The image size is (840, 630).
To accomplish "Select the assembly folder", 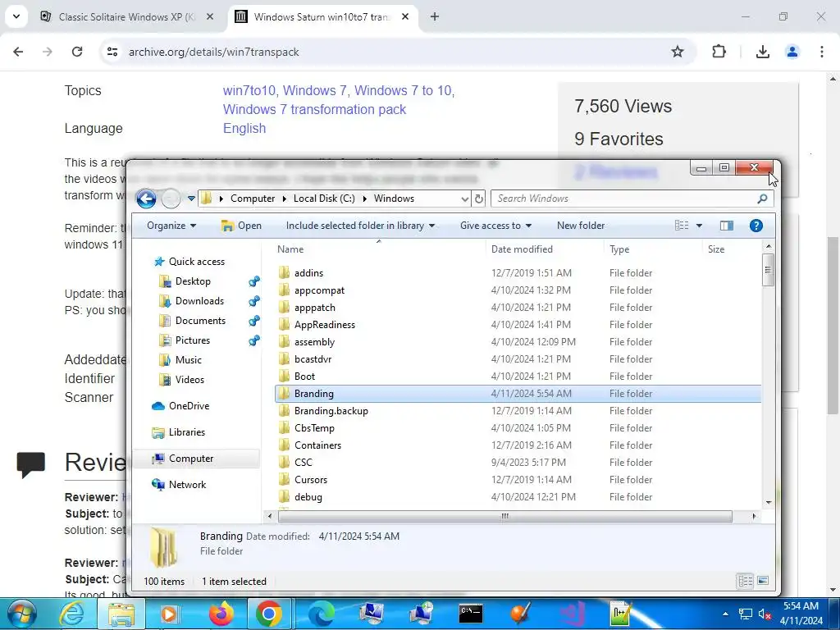I will (518, 342).
